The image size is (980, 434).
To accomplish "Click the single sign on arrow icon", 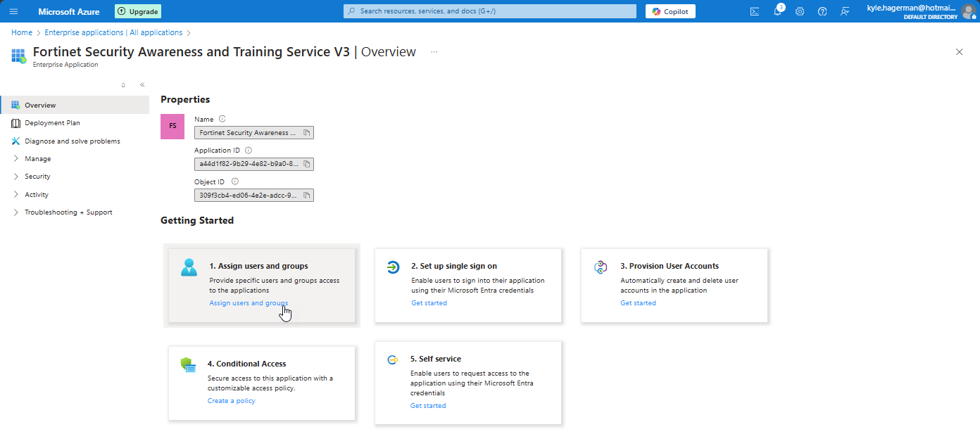I will [x=394, y=267].
